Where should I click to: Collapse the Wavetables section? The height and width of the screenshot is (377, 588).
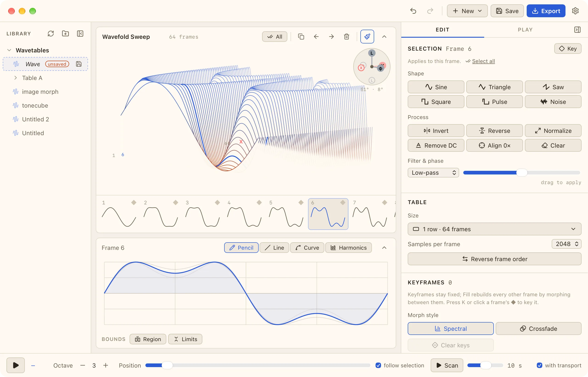click(9, 50)
